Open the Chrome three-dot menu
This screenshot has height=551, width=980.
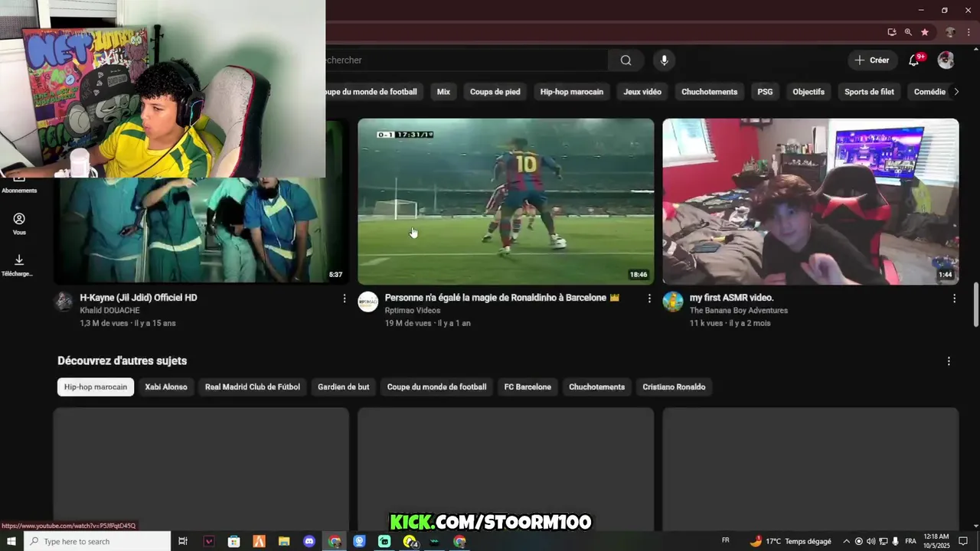(x=969, y=32)
